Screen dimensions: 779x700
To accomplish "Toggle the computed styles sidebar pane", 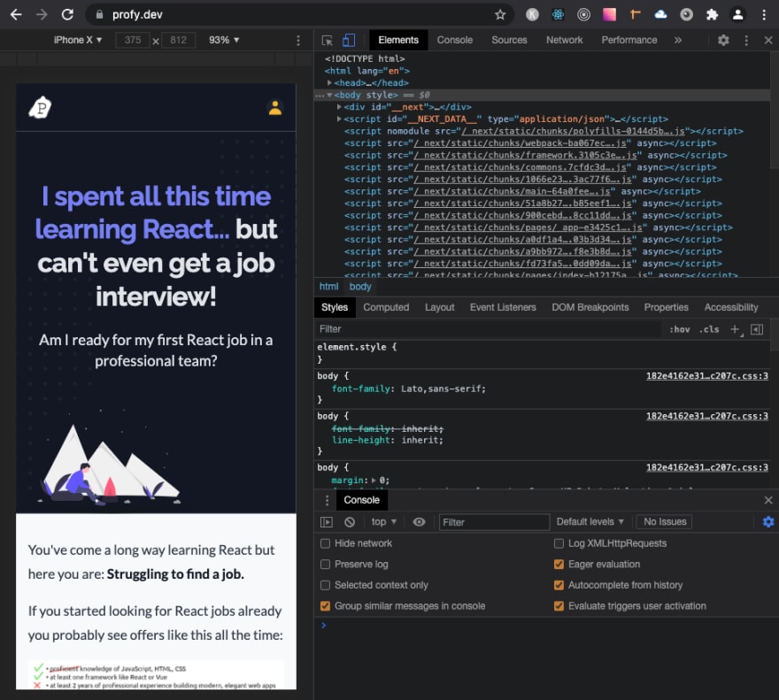I will pos(757,329).
